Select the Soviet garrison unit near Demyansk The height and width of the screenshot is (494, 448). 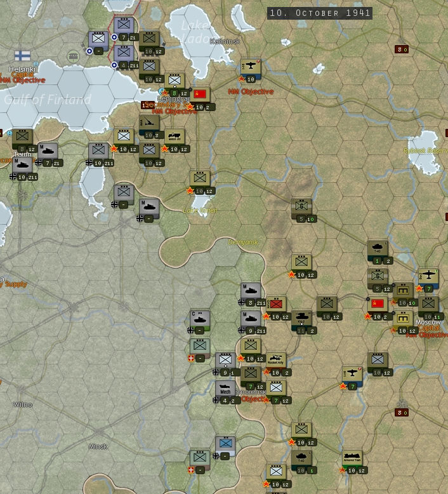[x=301, y=206]
